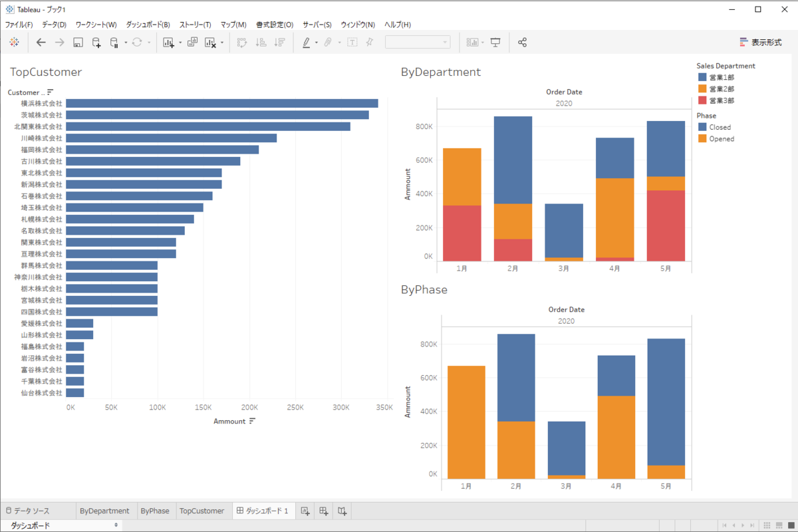
Task: Switch to the ByDepartment sheet tab
Action: pyautogui.click(x=104, y=511)
